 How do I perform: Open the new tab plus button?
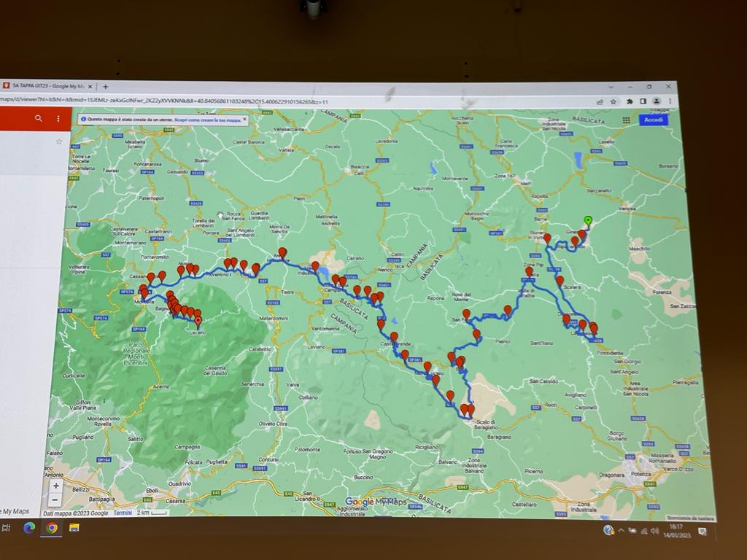pos(105,87)
